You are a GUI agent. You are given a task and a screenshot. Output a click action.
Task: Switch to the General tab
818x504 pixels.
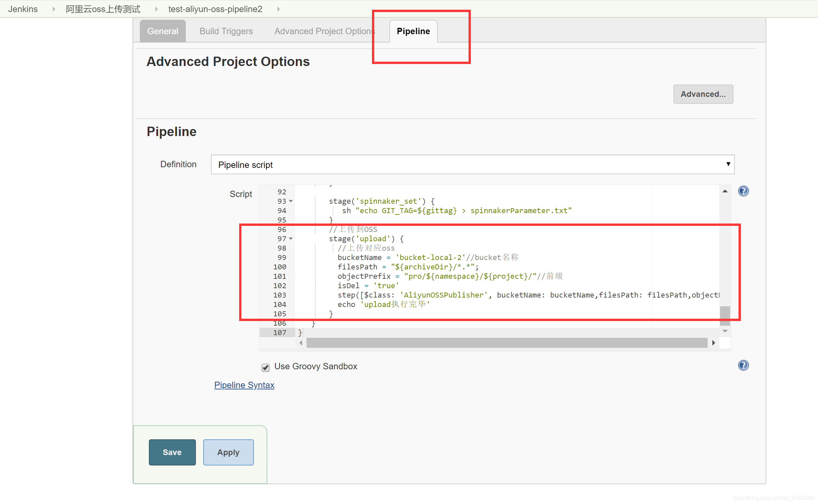click(163, 31)
